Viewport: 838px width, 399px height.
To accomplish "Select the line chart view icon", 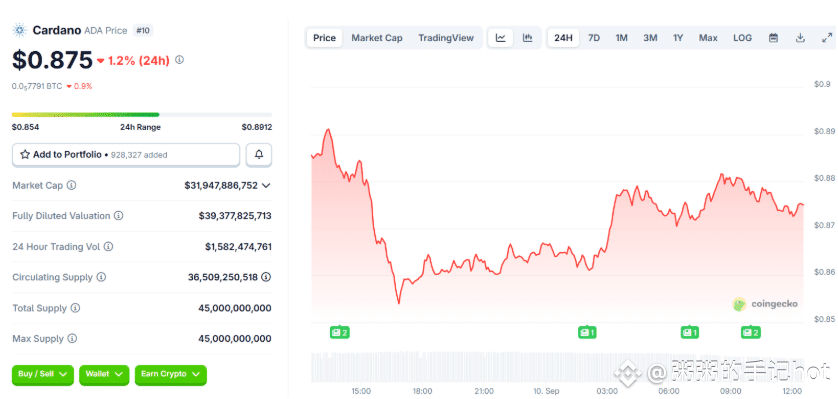I will 501,38.
